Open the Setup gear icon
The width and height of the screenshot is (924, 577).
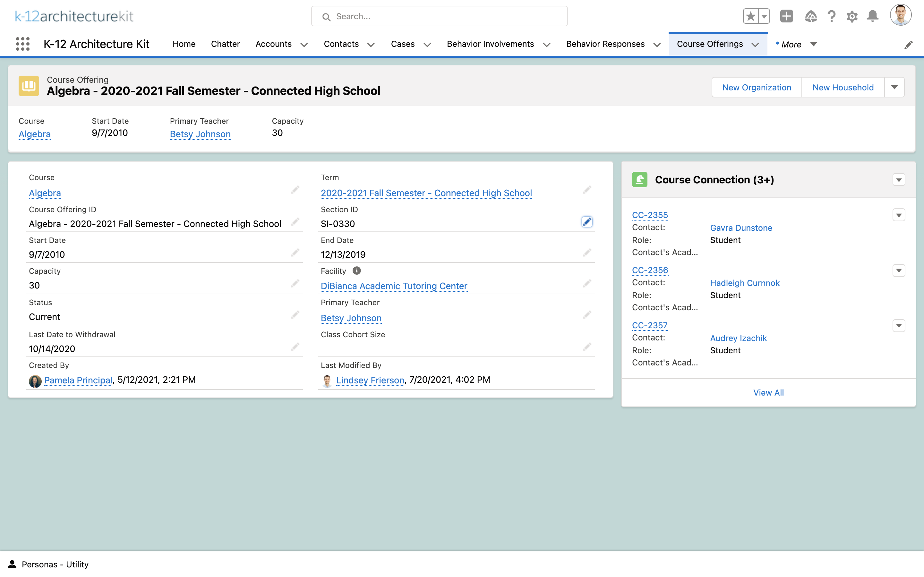852,16
